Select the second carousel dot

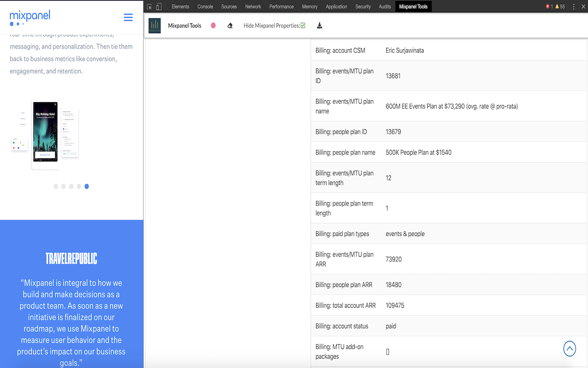click(63, 186)
